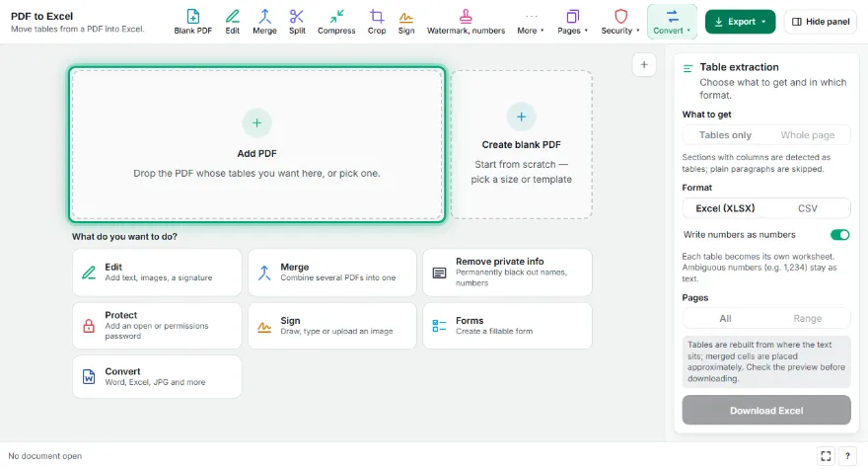This screenshot has height=469, width=868.
Task: Open the Forms fillable form card
Action: 507,326
